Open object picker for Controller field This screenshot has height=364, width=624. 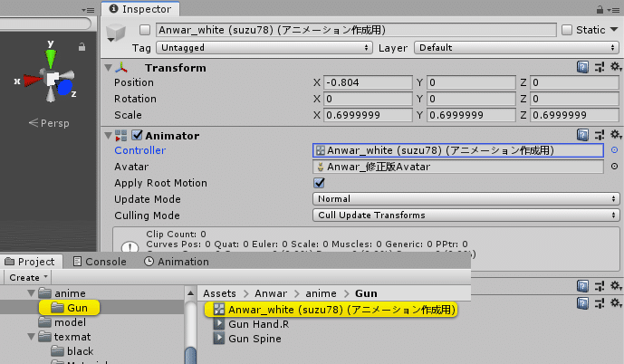click(614, 150)
